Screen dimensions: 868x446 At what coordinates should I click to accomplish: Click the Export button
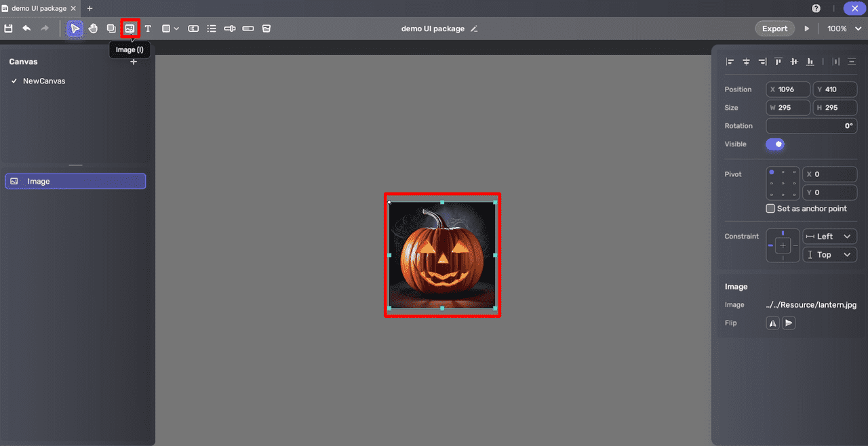[x=774, y=28]
